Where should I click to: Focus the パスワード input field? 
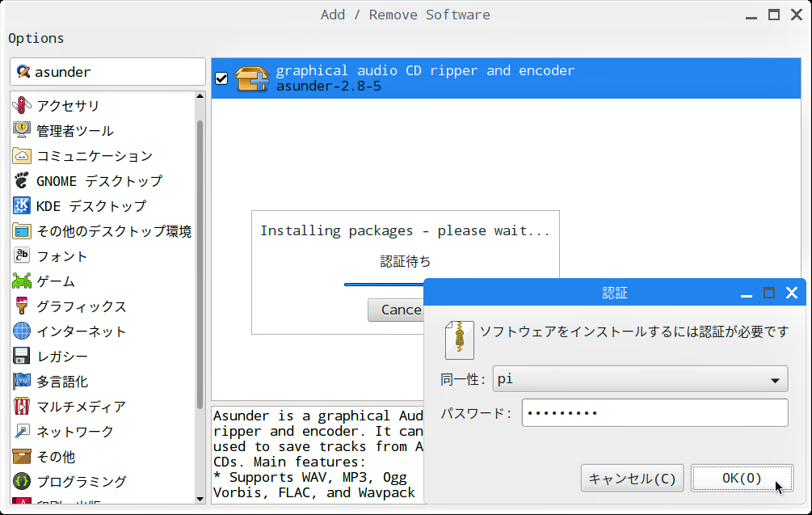coord(654,413)
